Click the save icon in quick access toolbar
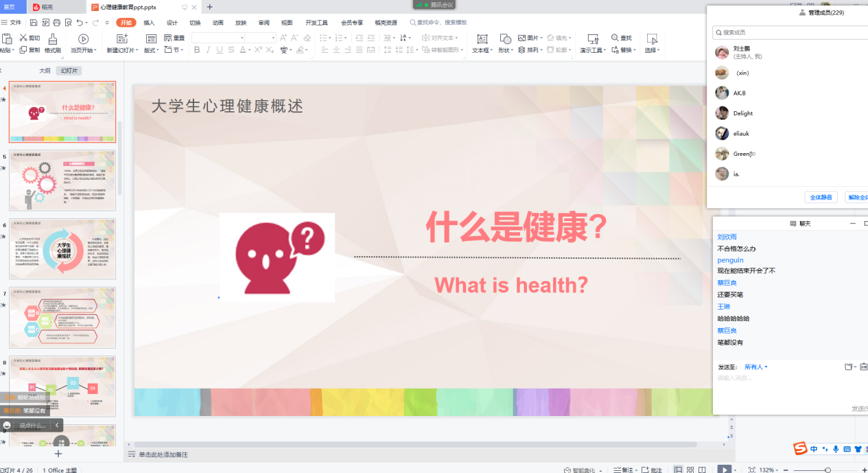This screenshot has width=868, height=473. coord(34,23)
